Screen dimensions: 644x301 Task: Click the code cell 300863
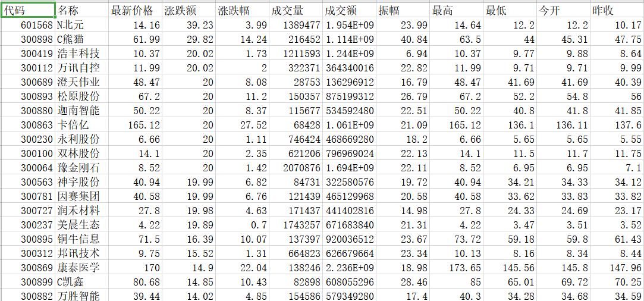point(29,125)
